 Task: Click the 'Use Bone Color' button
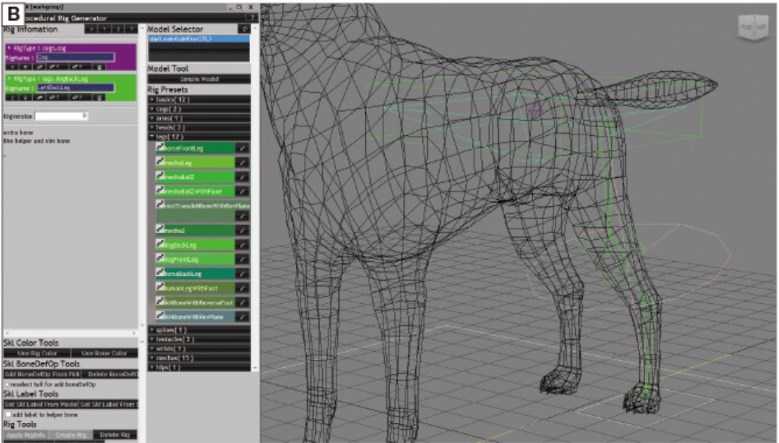coord(104,353)
